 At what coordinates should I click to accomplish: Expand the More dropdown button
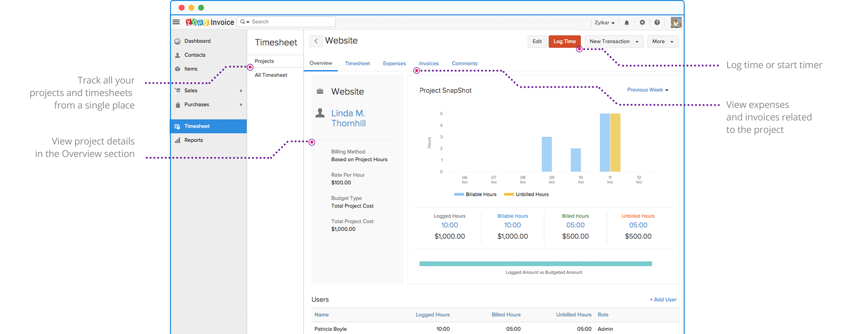coord(662,41)
